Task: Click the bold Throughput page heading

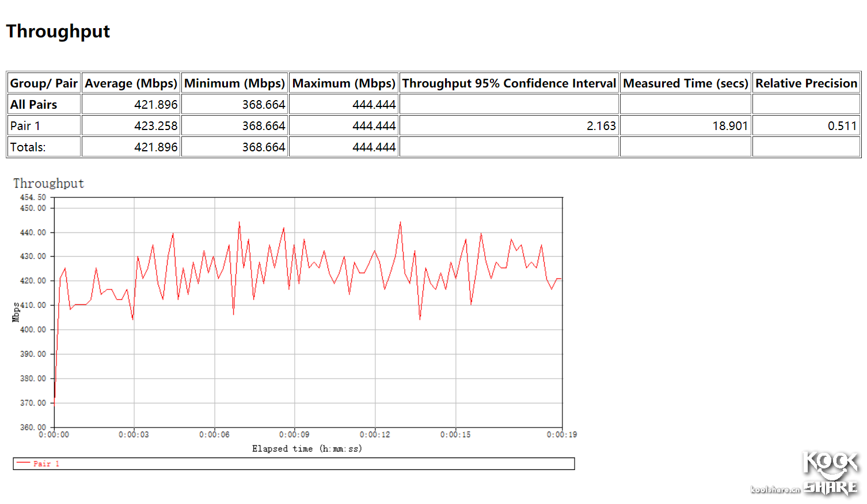Action: coord(58,31)
